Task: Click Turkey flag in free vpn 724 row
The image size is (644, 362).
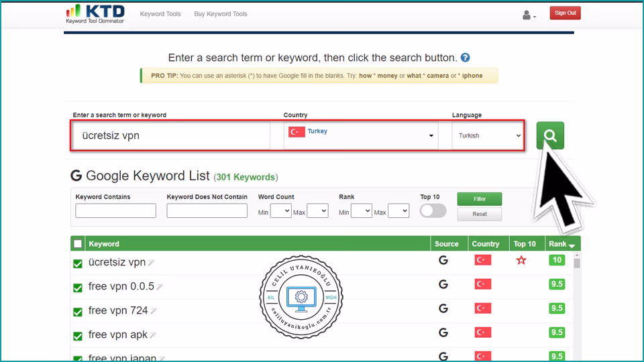Action: pos(482,308)
